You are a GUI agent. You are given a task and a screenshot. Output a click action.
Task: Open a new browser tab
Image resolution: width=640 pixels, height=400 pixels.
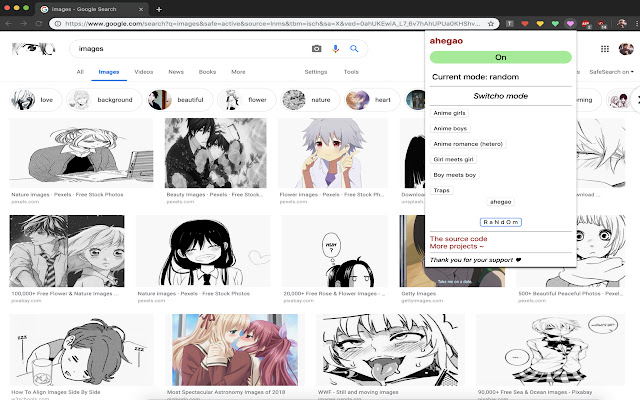159,9
